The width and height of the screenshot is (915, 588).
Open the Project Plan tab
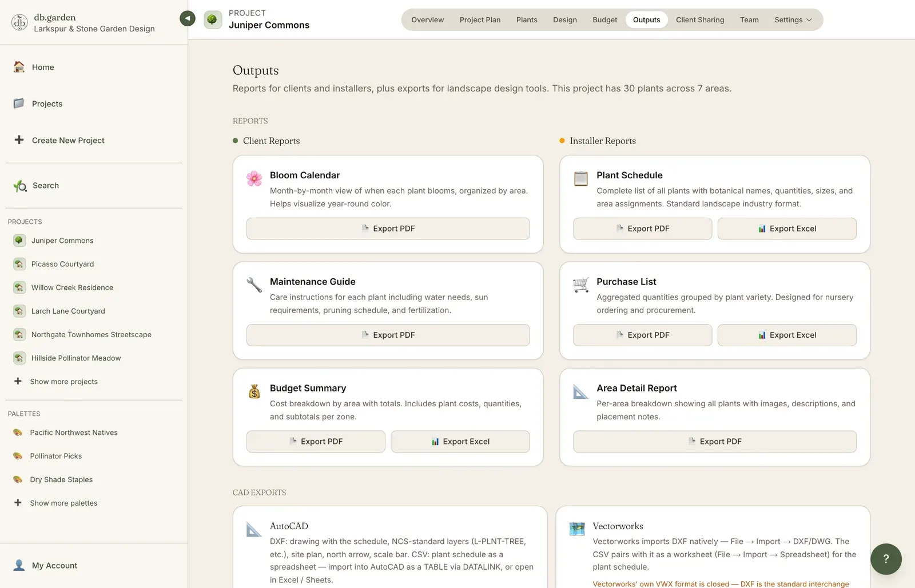480,19
